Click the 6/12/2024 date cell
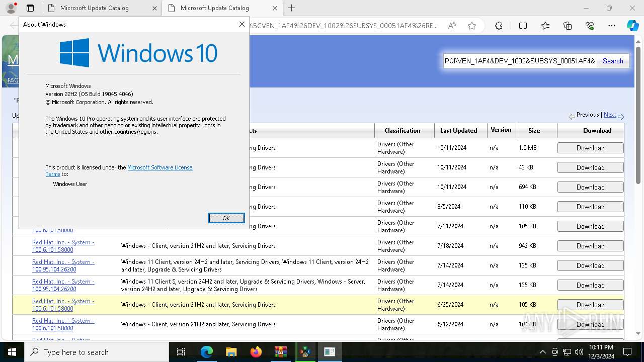644x362 pixels. click(450, 324)
